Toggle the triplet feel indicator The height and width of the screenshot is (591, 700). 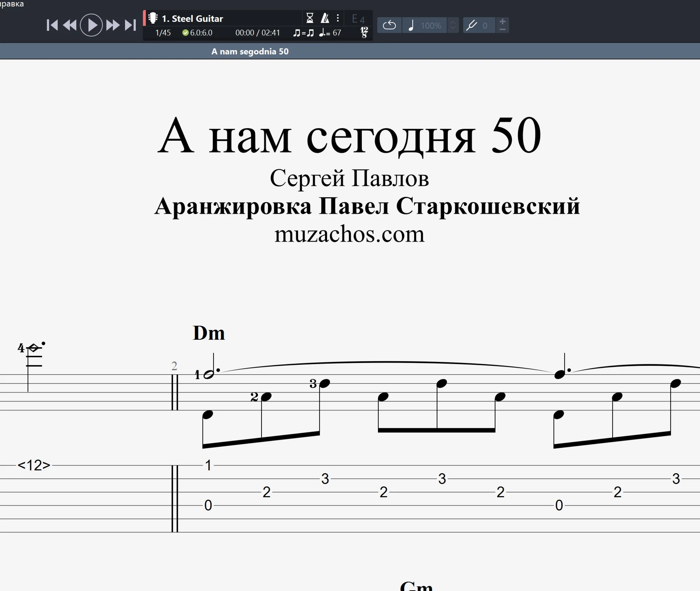[x=303, y=33]
